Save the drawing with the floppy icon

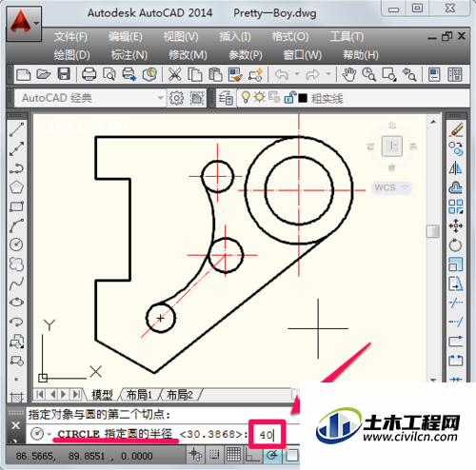click(64, 75)
